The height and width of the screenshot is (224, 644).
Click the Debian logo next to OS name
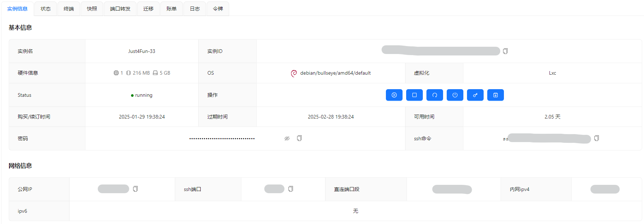click(x=294, y=73)
